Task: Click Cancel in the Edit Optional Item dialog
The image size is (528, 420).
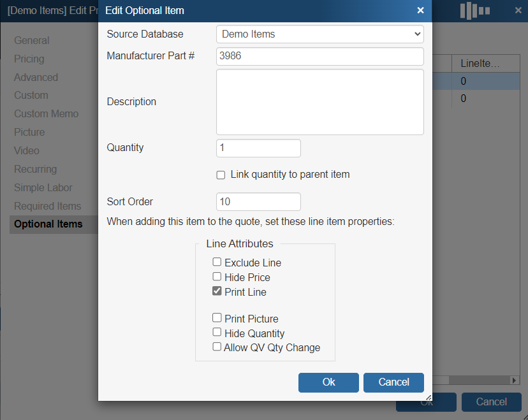Action: [393, 382]
